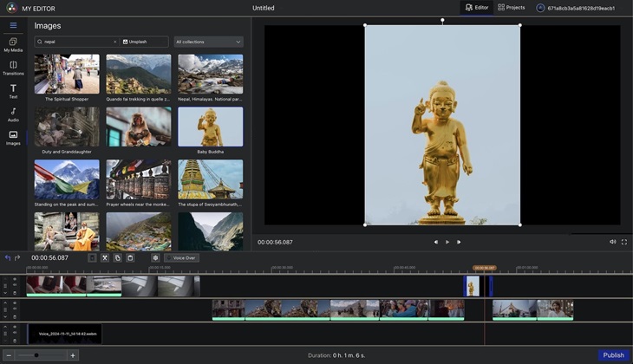Viewport: 633px width, 364px height.
Task: Open timeline settings gear icon
Action: coord(155,257)
